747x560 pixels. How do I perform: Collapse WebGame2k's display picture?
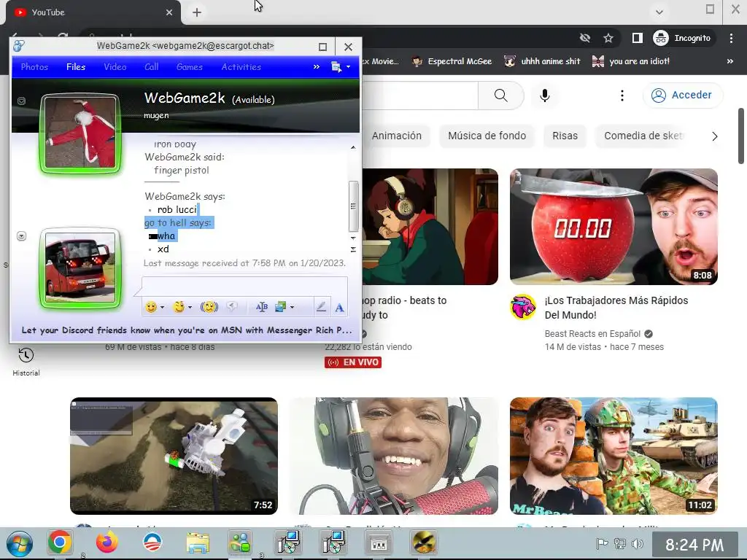(21, 101)
